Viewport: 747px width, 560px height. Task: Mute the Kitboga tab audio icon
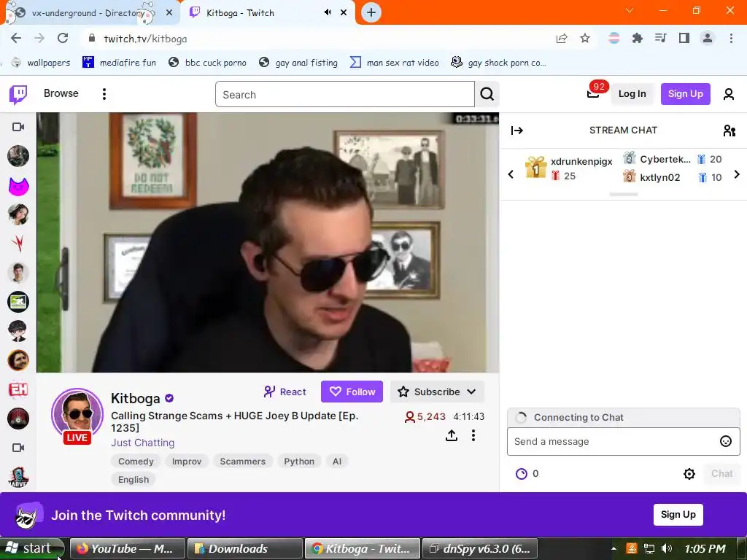(x=328, y=12)
